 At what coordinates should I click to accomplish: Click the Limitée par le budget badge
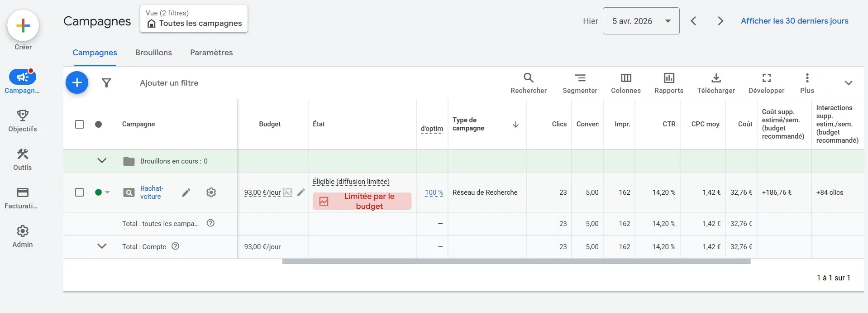(362, 201)
